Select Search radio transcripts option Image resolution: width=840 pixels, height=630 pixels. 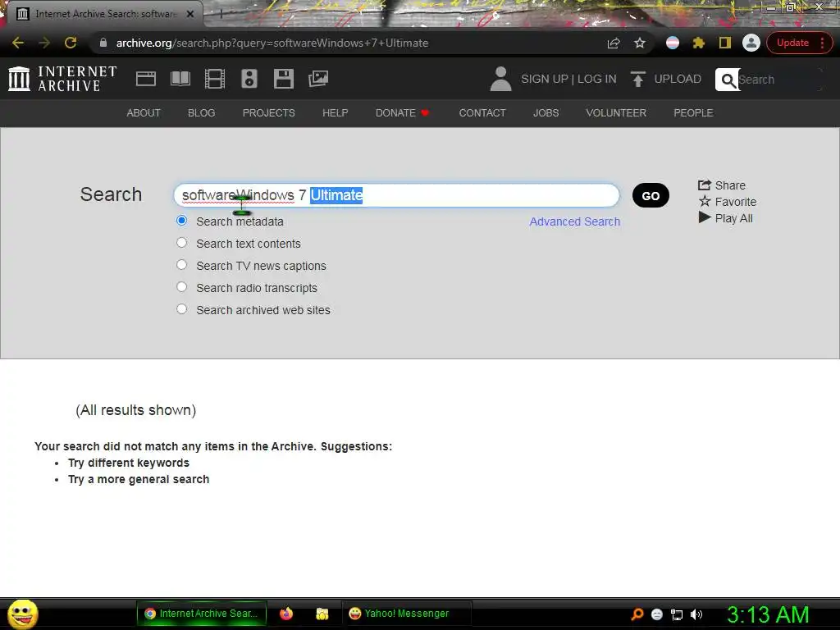coord(181,287)
